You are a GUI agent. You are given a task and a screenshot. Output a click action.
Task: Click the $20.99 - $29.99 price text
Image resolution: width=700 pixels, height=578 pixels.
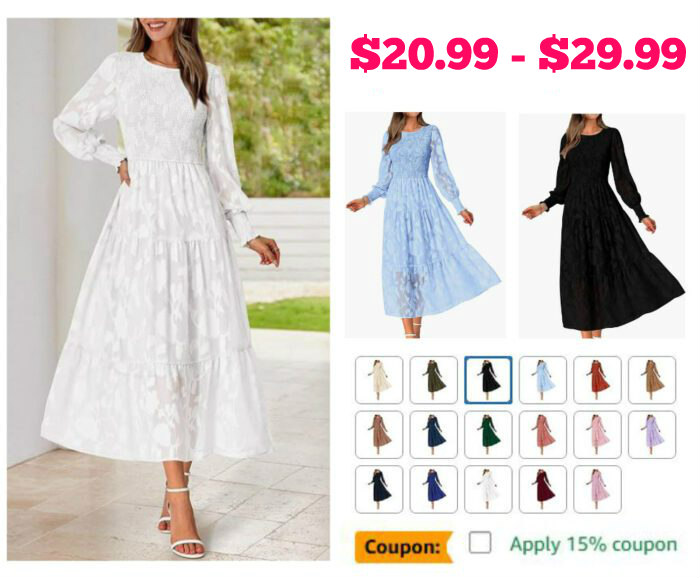[518, 54]
